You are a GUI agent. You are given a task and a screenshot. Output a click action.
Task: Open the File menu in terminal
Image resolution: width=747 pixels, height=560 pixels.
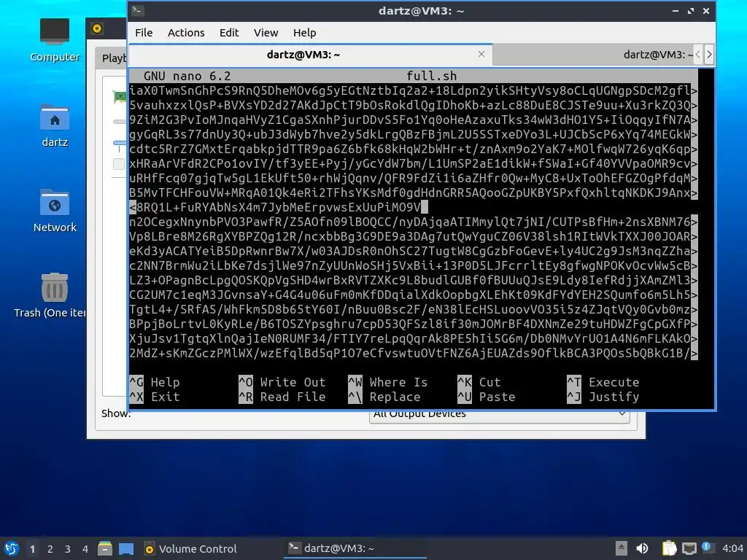(x=144, y=33)
